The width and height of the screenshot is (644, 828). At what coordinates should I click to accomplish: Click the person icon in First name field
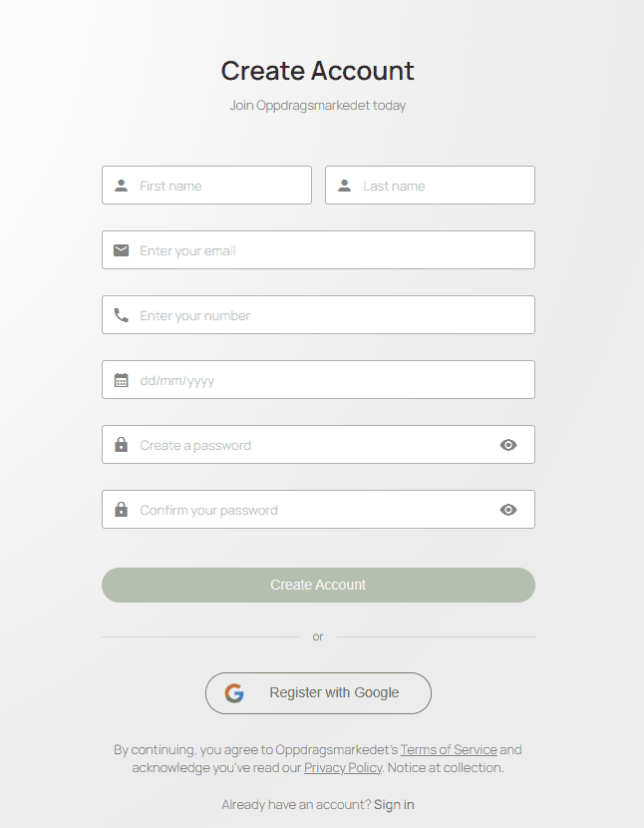[122, 186]
